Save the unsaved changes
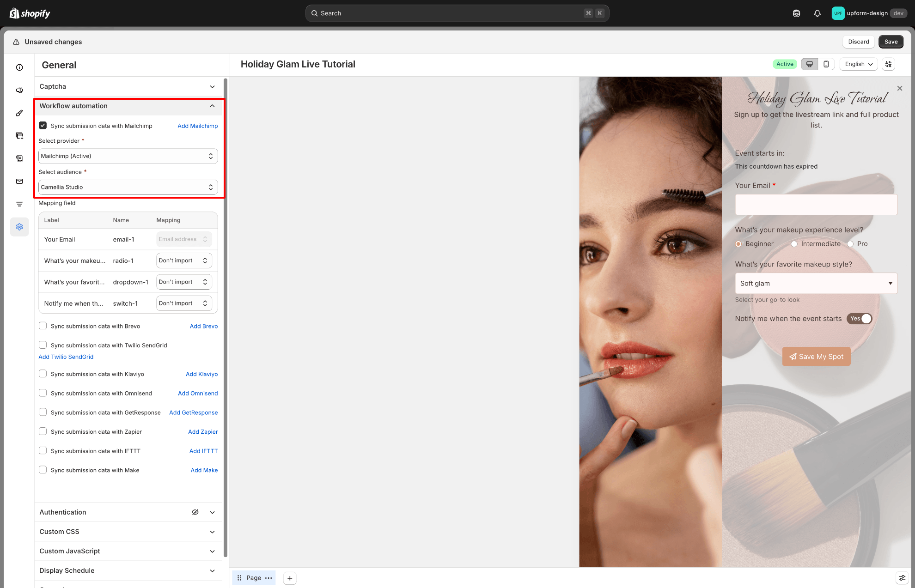This screenshot has height=588, width=915. (x=891, y=42)
